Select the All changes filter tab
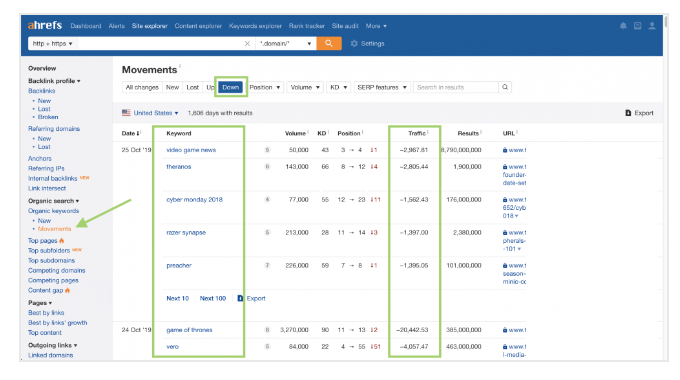Viewport: 680px width, 380px height. (142, 87)
